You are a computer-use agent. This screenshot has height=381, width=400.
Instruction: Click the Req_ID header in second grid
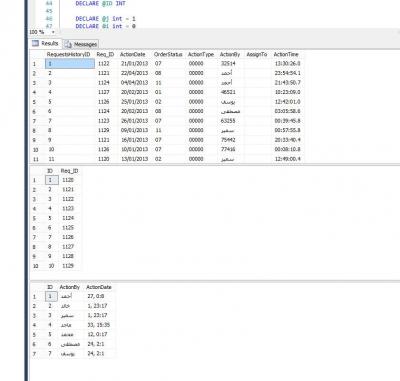tap(69, 171)
